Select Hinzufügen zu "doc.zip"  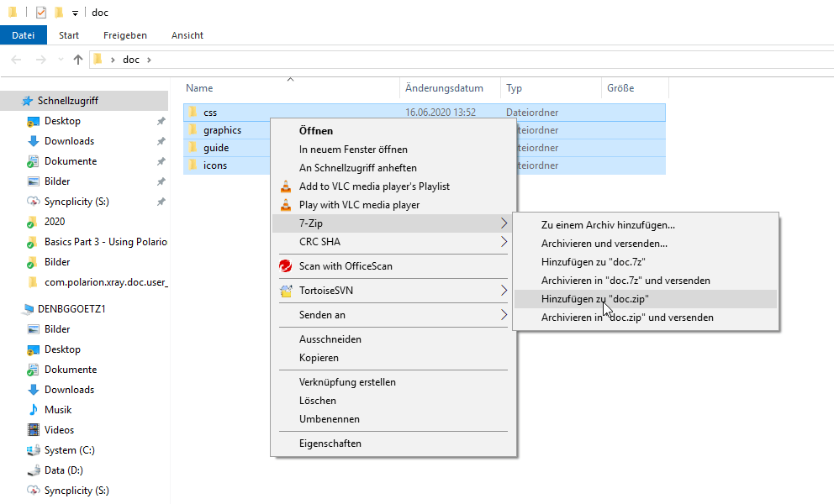click(x=594, y=299)
